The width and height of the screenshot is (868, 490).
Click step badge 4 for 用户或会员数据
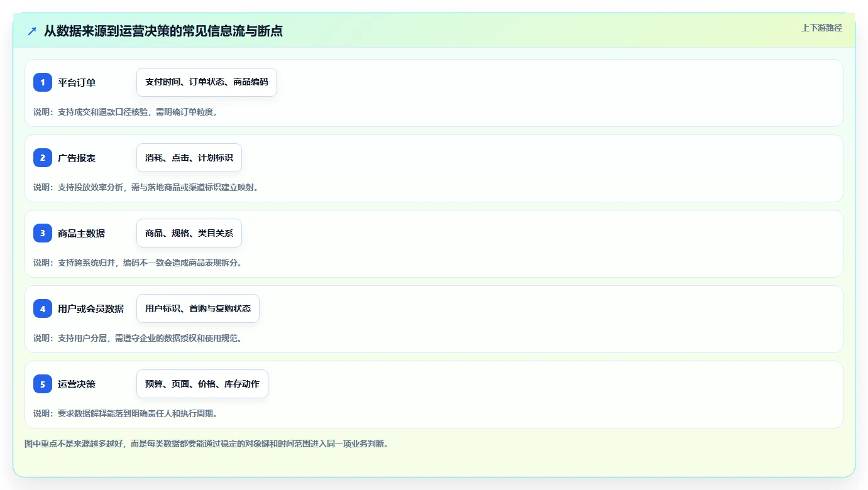click(43, 308)
